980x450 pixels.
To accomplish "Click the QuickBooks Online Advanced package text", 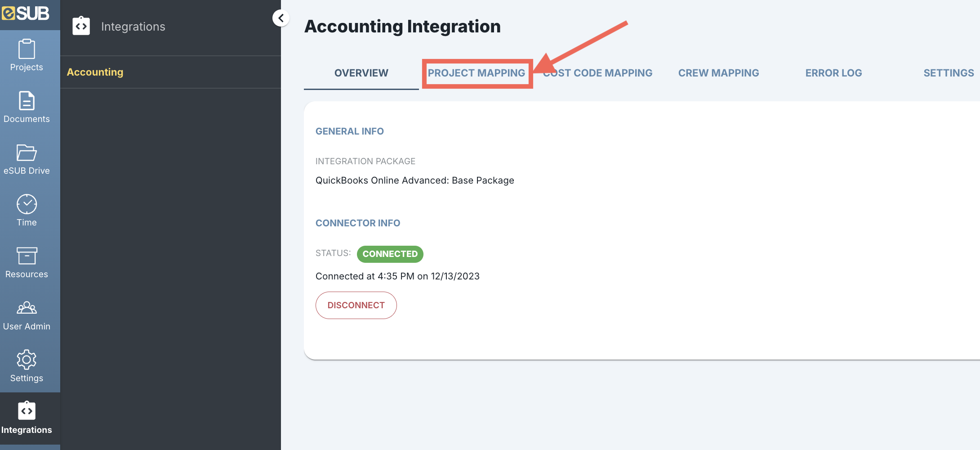I will pyautogui.click(x=415, y=180).
